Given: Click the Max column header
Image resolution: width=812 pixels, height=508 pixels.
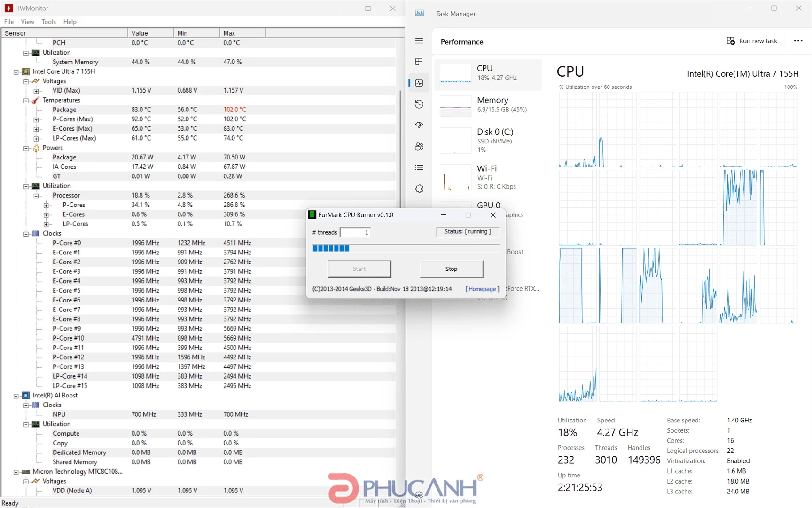Looking at the screenshot, I should pos(242,33).
